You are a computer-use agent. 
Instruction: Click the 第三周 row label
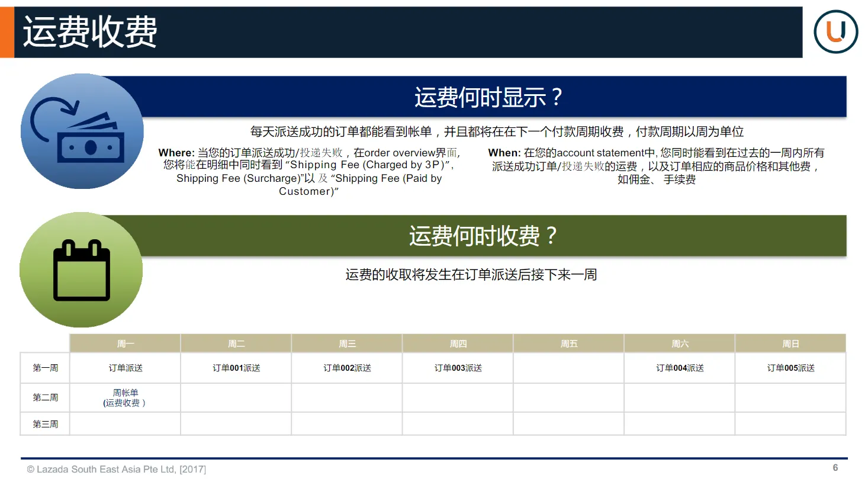44,423
